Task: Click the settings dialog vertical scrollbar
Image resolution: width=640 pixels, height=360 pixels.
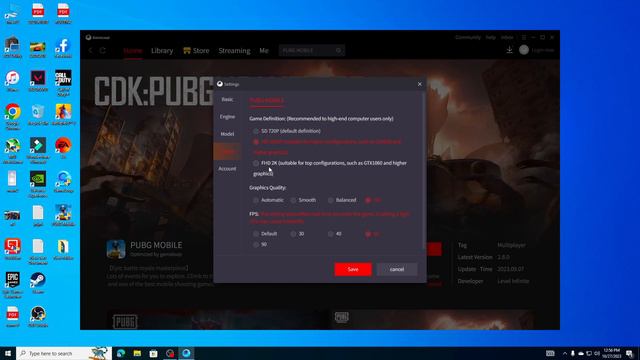Action: (424, 169)
